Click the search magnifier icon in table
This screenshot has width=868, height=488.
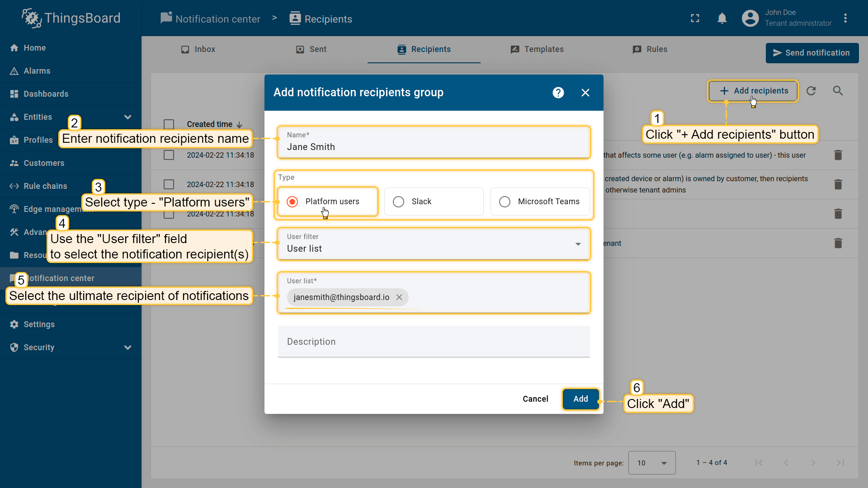pos(838,91)
